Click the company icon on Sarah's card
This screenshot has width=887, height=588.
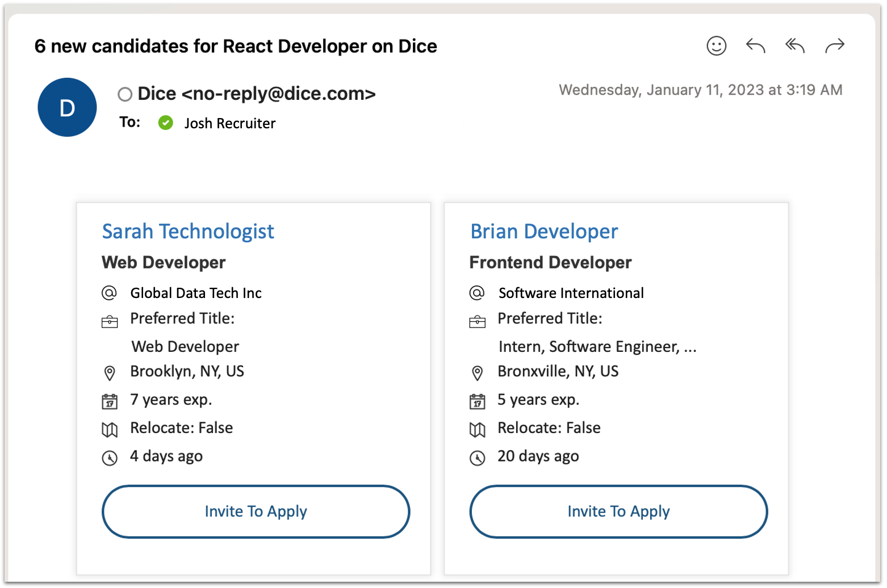tap(109, 293)
